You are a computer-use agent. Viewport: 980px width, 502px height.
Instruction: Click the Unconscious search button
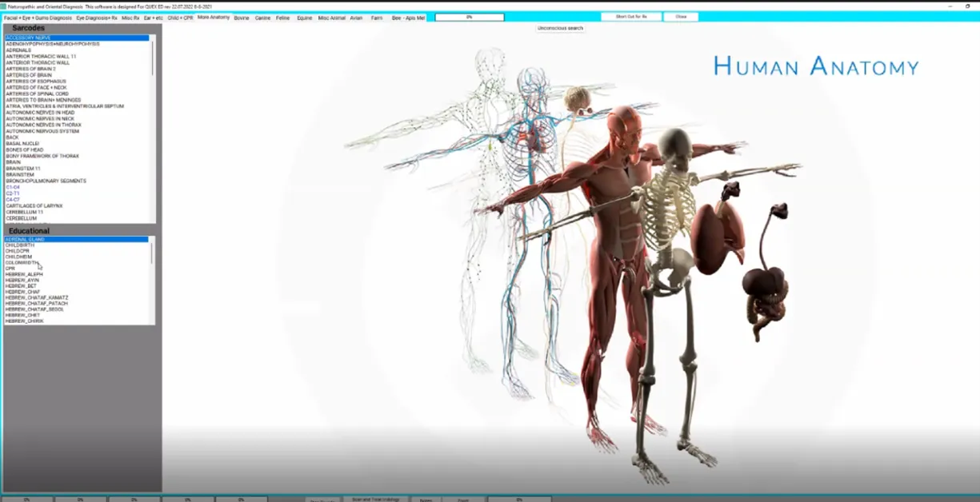click(x=560, y=28)
